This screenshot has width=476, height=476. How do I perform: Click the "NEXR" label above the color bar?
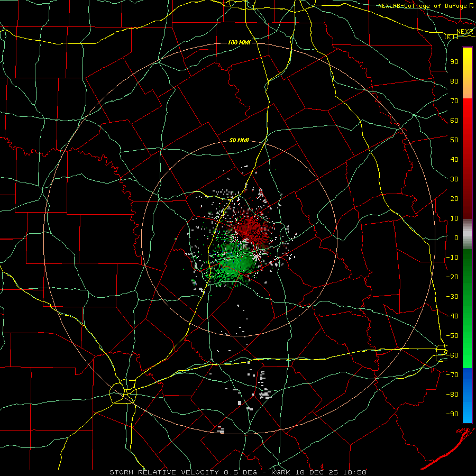(x=465, y=32)
